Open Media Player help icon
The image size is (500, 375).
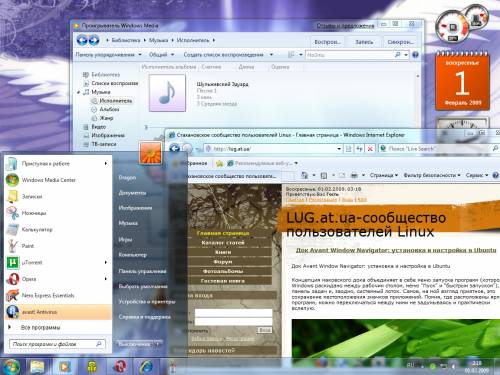coord(415,55)
